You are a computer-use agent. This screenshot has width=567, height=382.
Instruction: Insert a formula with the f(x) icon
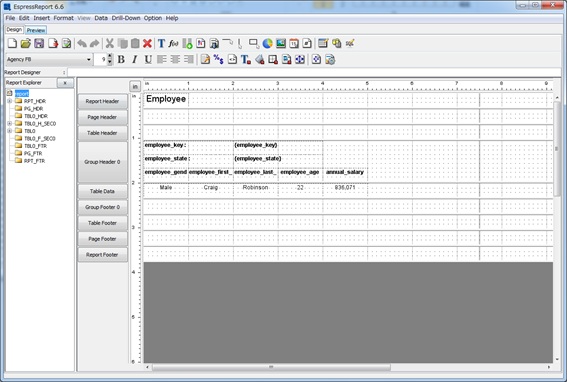point(174,43)
